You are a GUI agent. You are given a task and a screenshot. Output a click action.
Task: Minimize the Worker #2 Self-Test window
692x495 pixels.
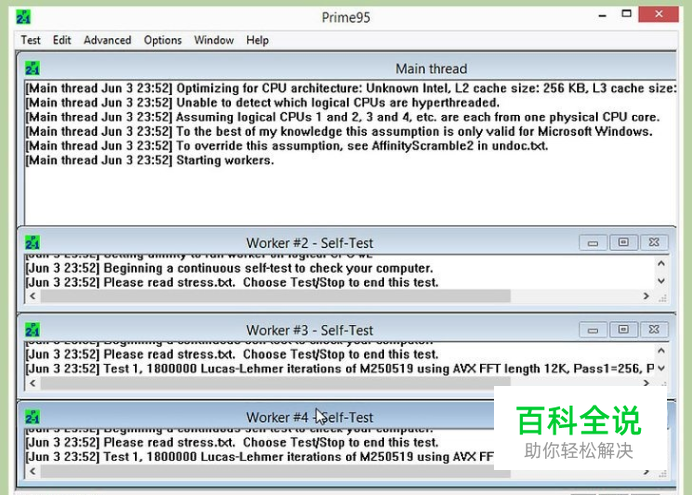pos(593,243)
